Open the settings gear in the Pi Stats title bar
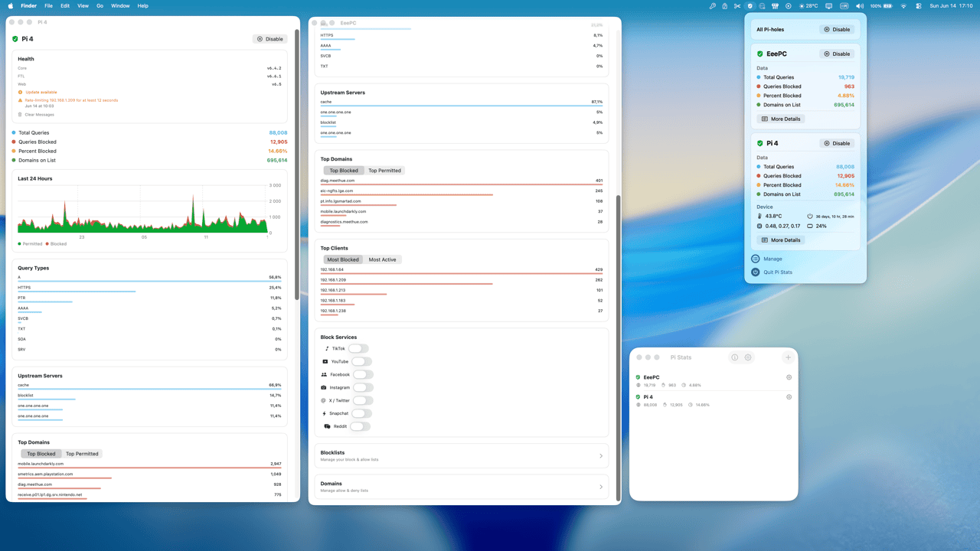The image size is (980, 551). (x=748, y=357)
